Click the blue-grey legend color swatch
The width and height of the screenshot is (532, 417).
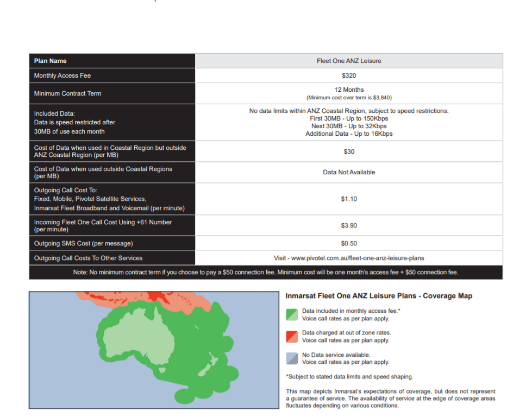click(x=292, y=358)
